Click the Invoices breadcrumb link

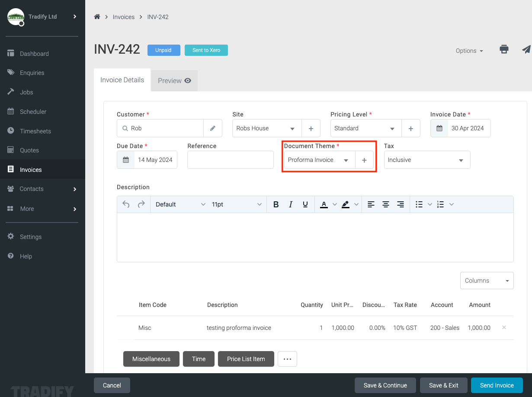(x=124, y=17)
